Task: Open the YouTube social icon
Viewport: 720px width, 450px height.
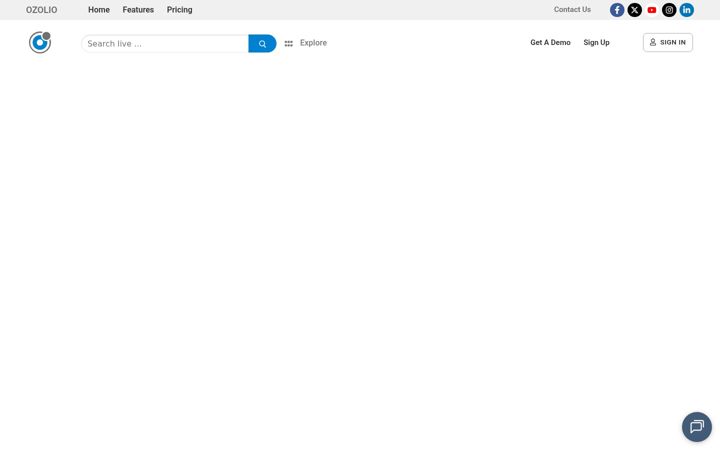Action: [x=652, y=10]
